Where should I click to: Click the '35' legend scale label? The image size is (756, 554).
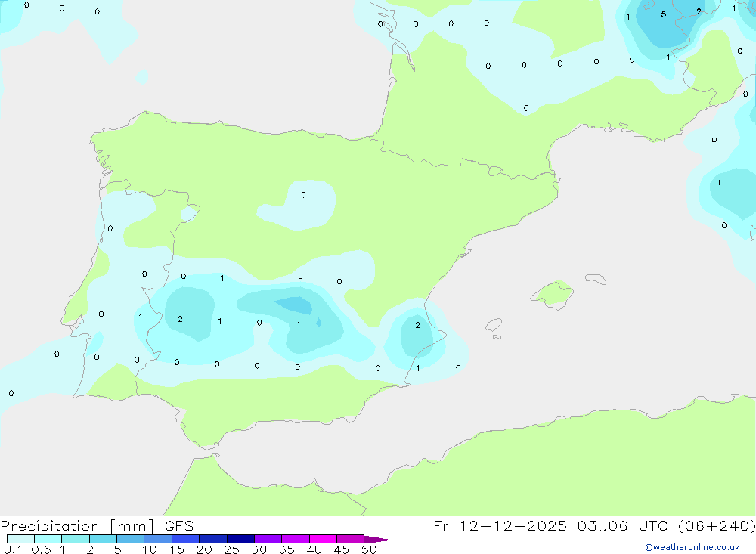(287, 549)
